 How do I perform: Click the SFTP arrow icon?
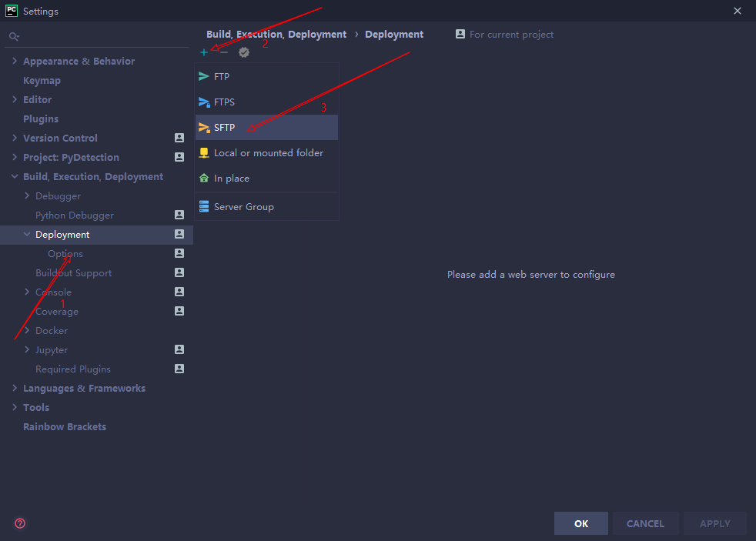204,128
